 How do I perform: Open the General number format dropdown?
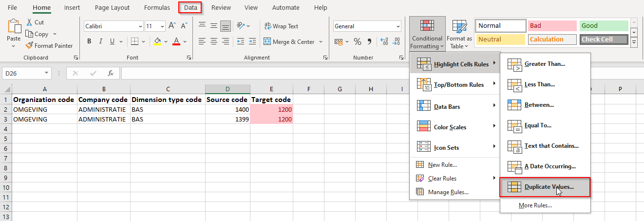[x=398, y=26]
